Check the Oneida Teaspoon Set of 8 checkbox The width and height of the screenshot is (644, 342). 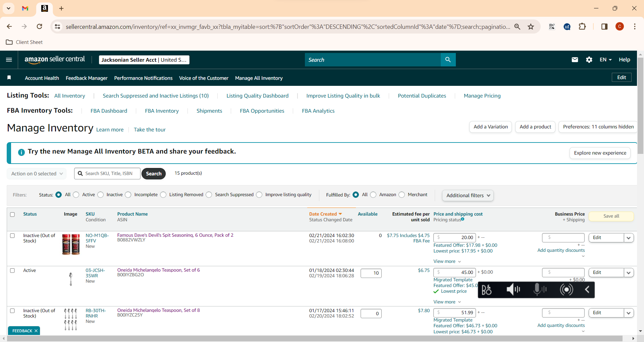pyautogui.click(x=12, y=311)
